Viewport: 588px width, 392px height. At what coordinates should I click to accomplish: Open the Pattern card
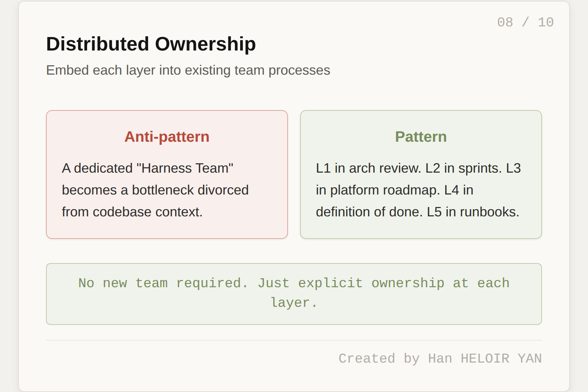point(421,173)
